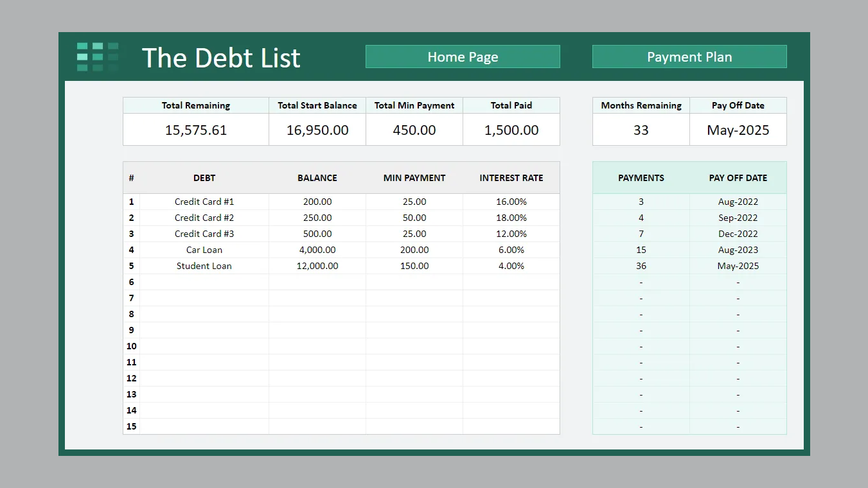The width and height of the screenshot is (868, 488).
Task: Click The Debt List title text
Action: pos(221,58)
